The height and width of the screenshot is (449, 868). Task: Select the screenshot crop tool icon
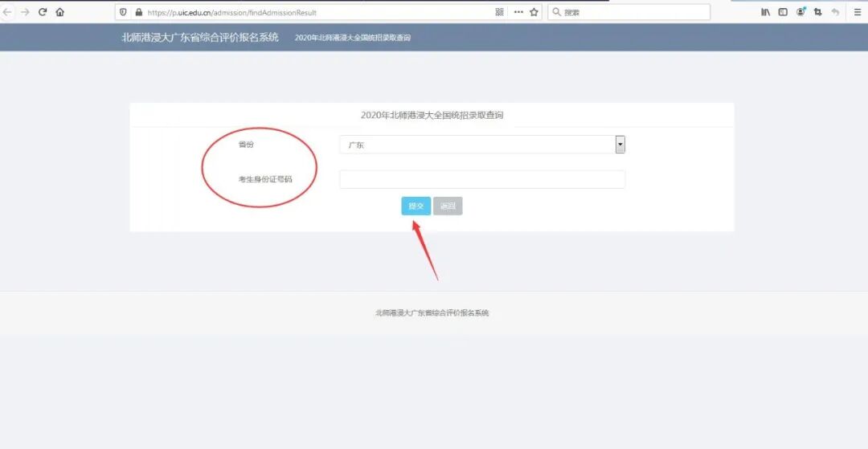point(817,12)
